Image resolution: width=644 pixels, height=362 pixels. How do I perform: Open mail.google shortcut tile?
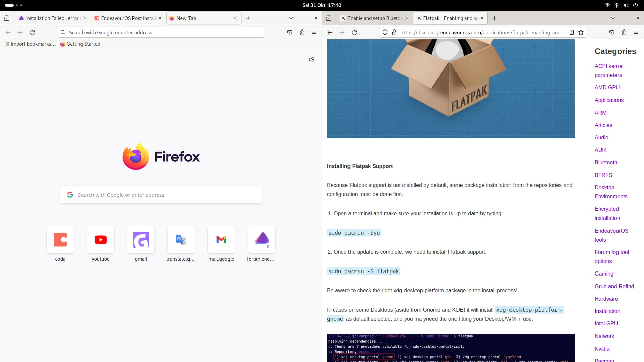pos(221,244)
